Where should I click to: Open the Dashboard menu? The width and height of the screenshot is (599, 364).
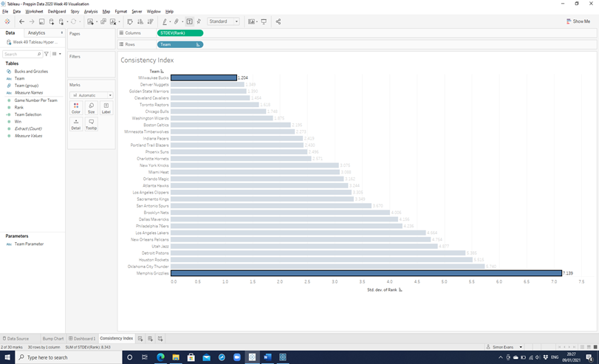coord(57,12)
